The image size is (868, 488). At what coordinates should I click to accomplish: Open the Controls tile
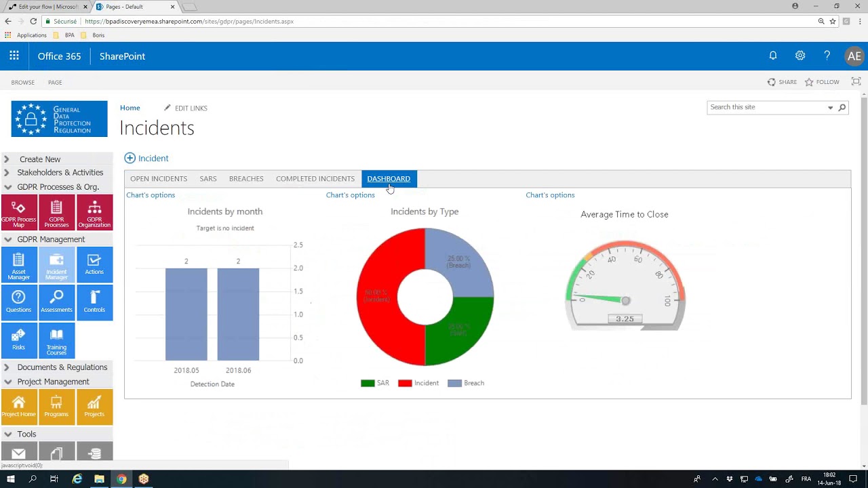pyautogui.click(x=94, y=303)
